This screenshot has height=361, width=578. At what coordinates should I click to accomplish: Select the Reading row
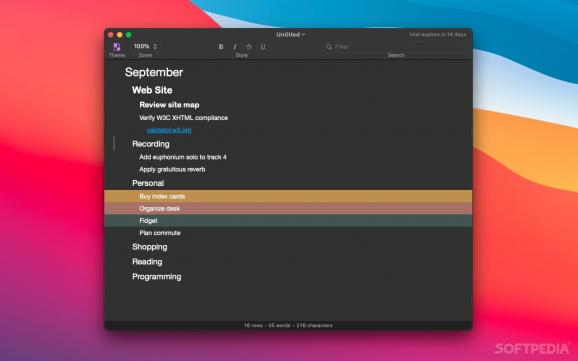click(x=147, y=261)
